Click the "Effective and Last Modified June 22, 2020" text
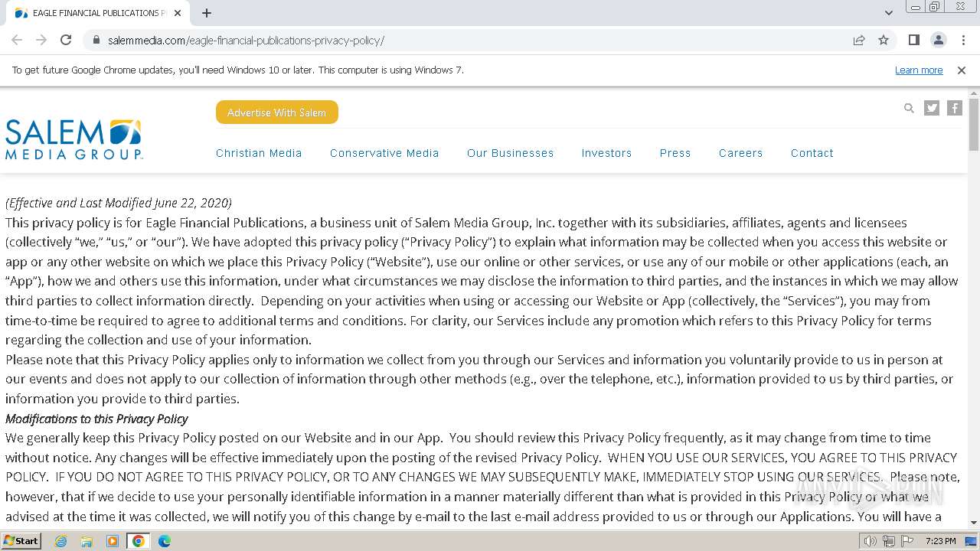This screenshot has width=980, height=551. coord(119,203)
